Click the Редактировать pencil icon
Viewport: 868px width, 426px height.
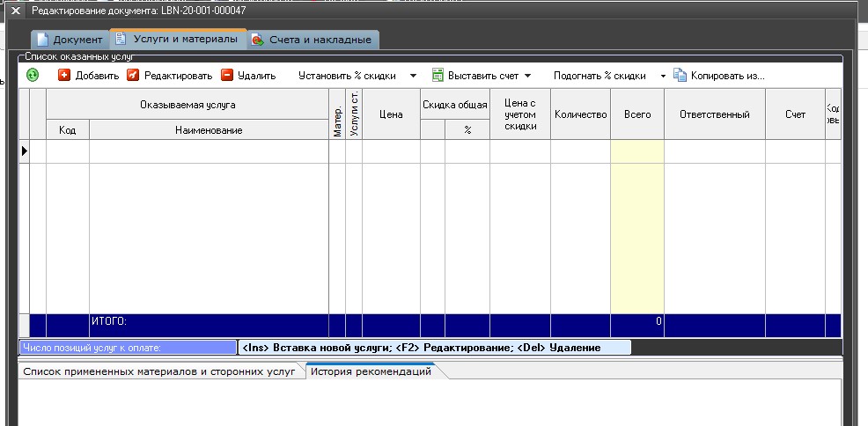(x=133, y=76)
